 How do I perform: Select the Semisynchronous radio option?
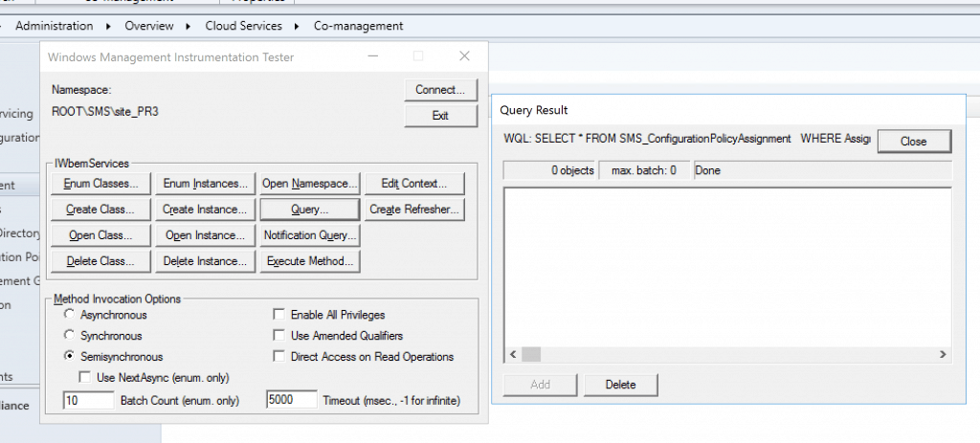point(69,356)
